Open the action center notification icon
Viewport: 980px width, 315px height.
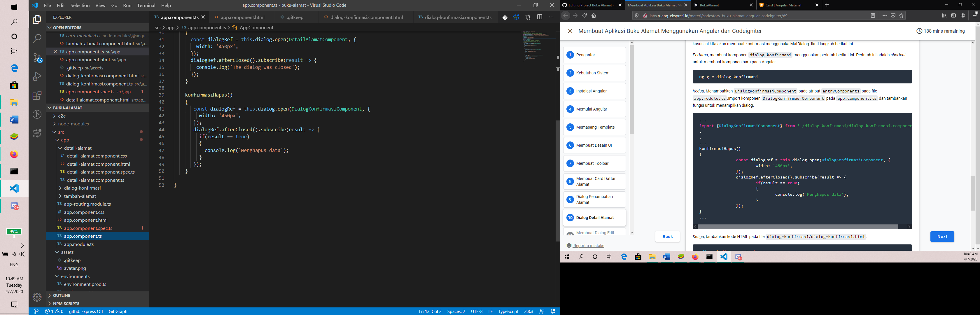pyautogui.click(x=14, y=304)
